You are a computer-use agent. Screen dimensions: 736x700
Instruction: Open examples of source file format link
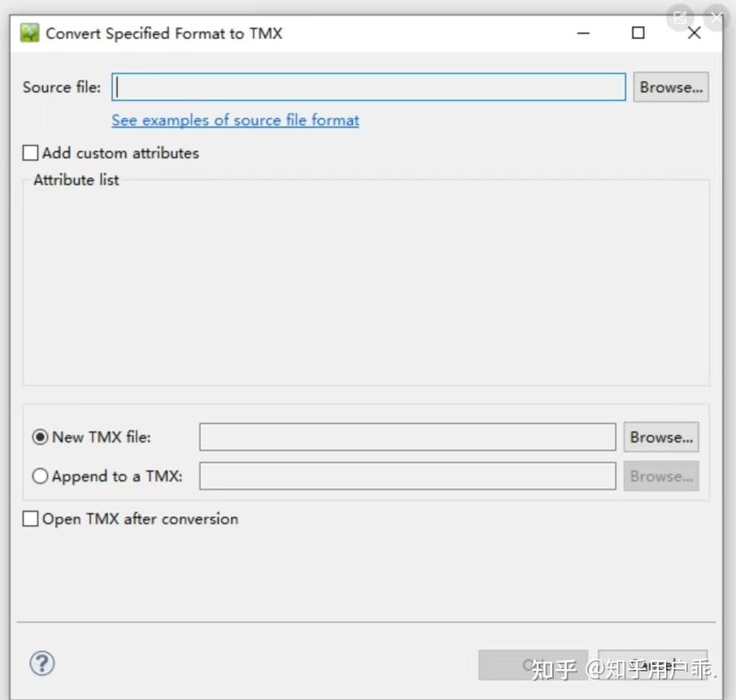pyautogui.click(x=234, y=120)
